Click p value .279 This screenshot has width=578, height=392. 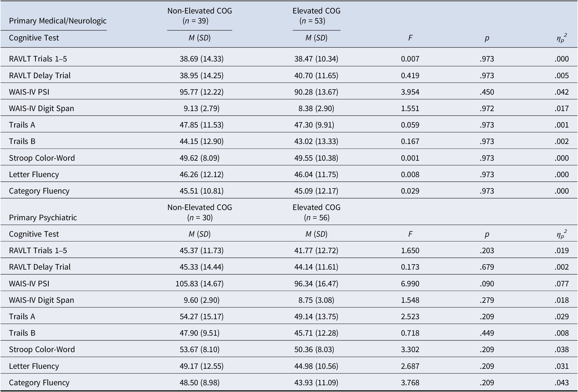click(487, 300)
